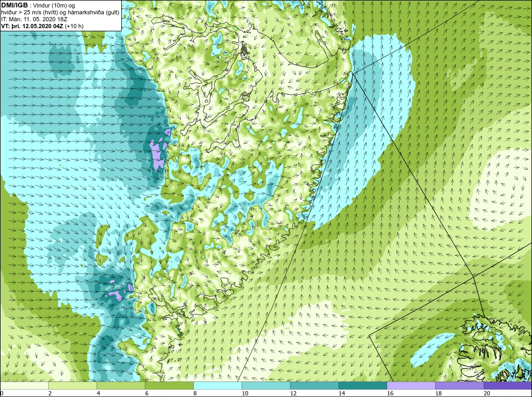This screenshot has width=532, height=397.
Task: Click the scale label "20"
Action: (487, 393)
